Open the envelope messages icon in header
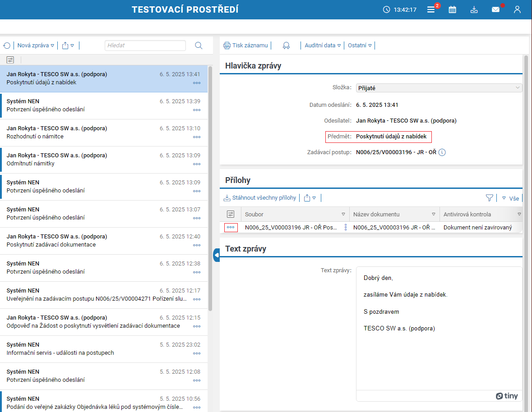This screenshot has height=412, width=532. click(x=495, y=9)
